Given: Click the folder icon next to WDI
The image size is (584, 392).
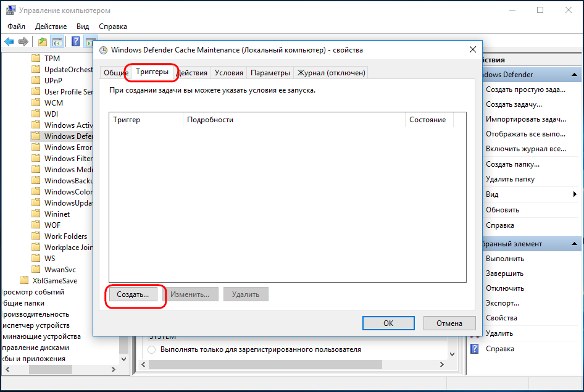Looking at the screenshot, I should pyautogui.click(x=36, y=114).
